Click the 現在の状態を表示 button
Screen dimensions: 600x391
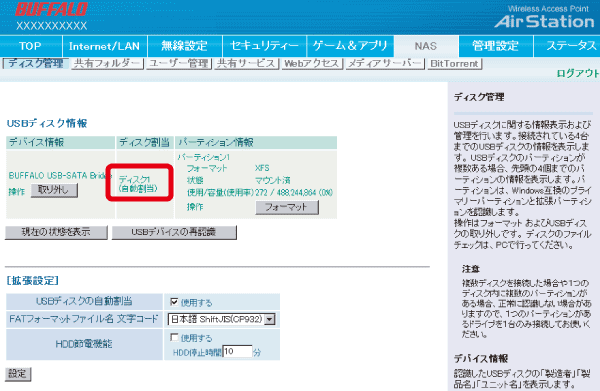tap(56, 232)
